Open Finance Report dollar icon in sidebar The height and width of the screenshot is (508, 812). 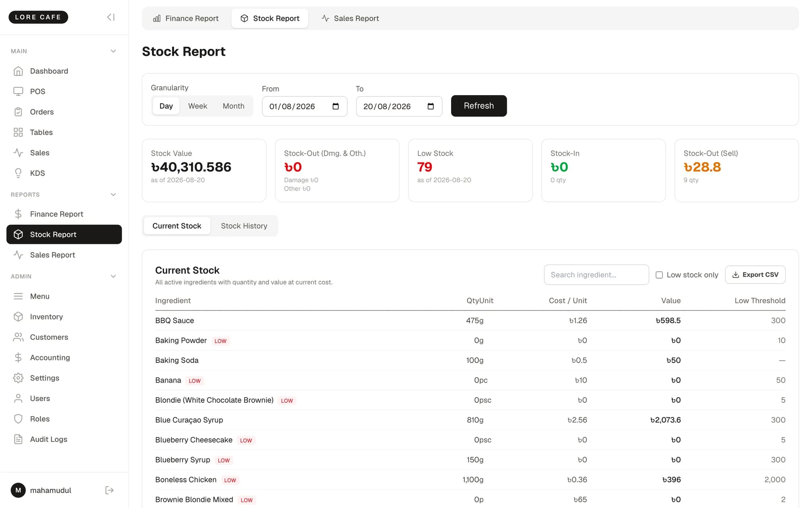coord(18,214)
